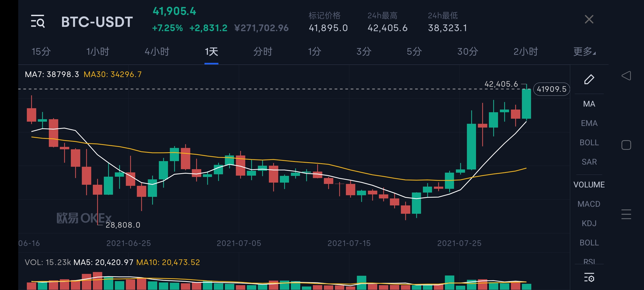Tap the 2021-07-25 date axis label
644x290 pixels.
click(459, 243)
